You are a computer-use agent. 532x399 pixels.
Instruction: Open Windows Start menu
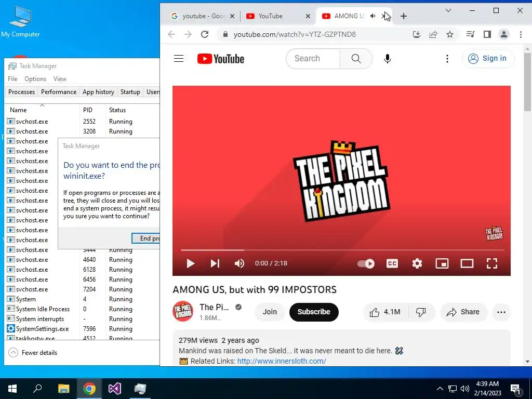[12, 389]
